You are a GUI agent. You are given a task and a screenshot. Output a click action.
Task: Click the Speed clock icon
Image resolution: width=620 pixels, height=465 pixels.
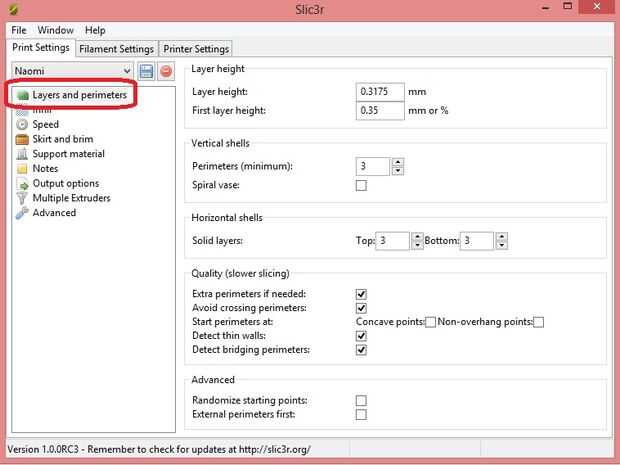click(x=22, y=125)
